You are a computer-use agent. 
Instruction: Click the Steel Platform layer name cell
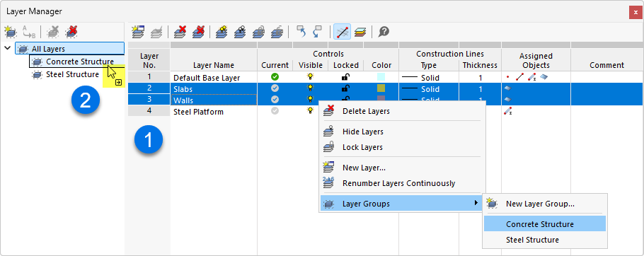[214, 111]
